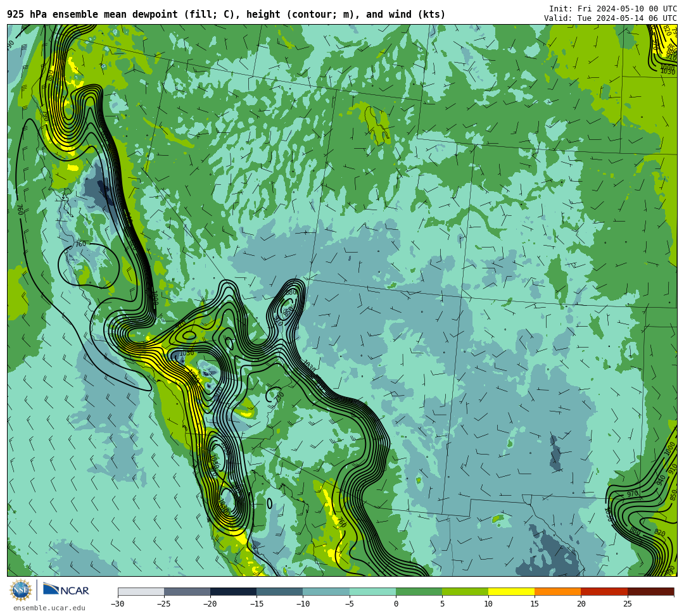The height and width of the screenshot is (616, 684).
Task: Pick the light aqua -5 to 0 colorbar segment
Action: [372, 591]
